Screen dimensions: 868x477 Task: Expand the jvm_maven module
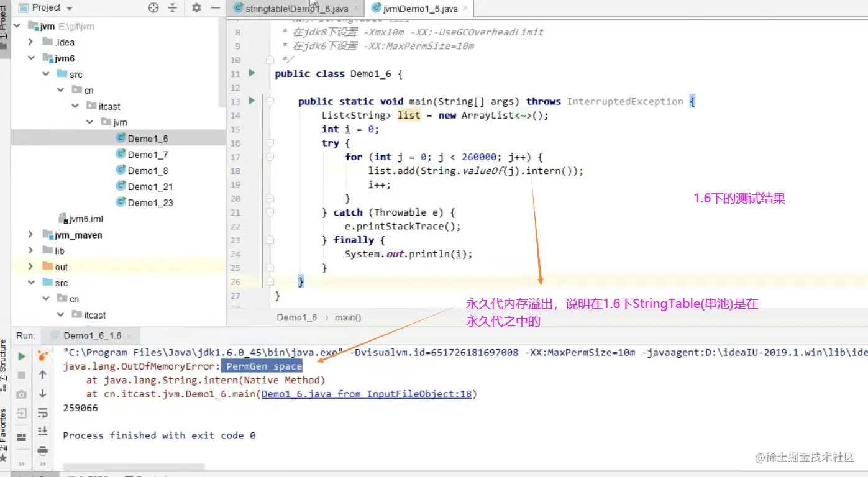pos(30,235)
